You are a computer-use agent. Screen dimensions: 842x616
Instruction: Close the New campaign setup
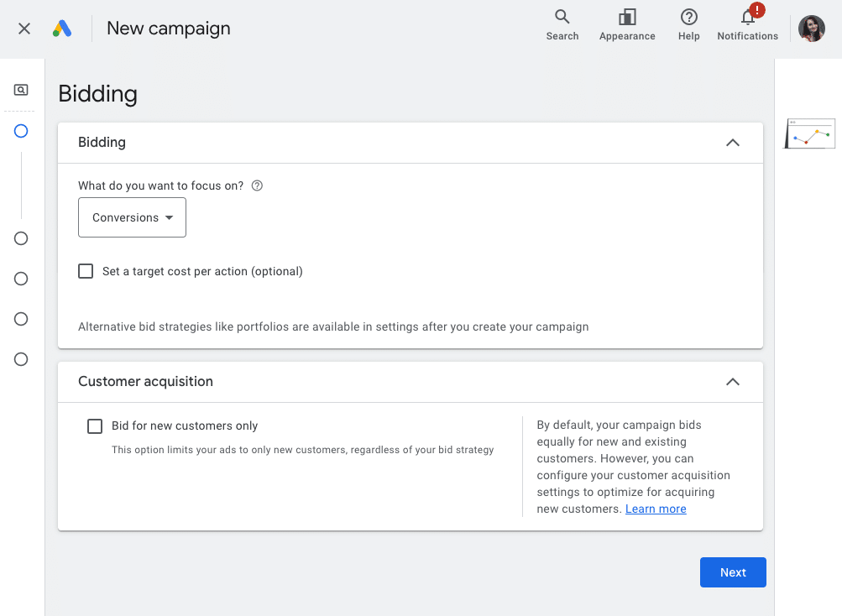[24, 29]
